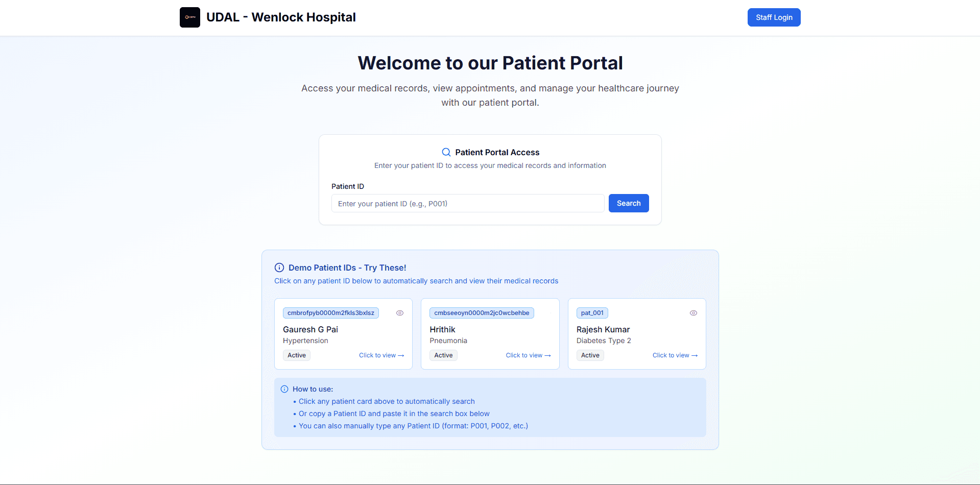Image resolution: width=980 pixels, height=485 pixels.
Task: Select the cmbrofpyb0000m2fkls3bxlsz ID badge
Action: pos(330,312)
